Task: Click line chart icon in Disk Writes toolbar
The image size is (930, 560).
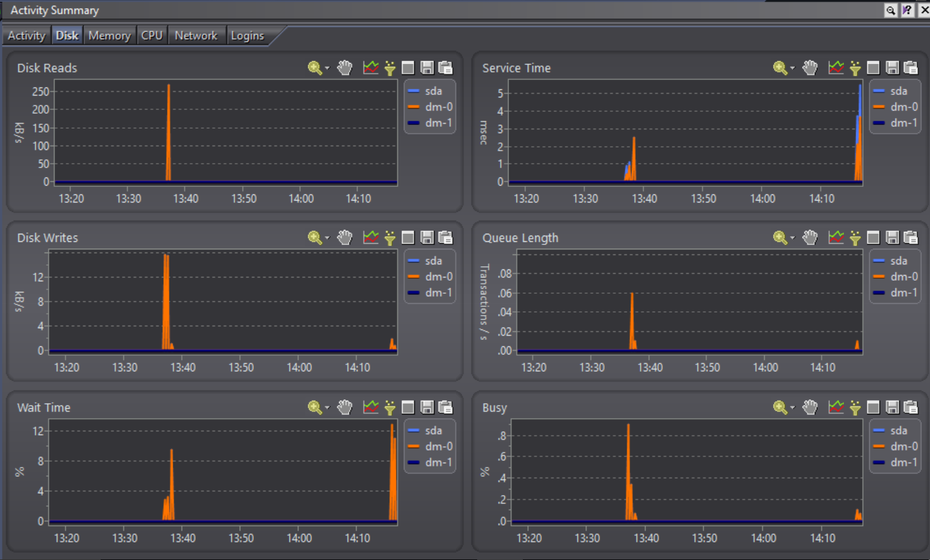Action: 371,237
